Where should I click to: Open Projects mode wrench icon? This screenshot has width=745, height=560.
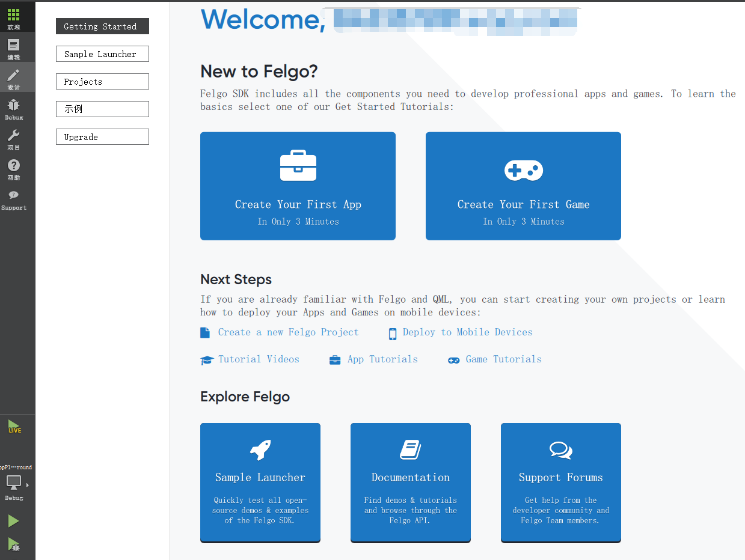point(14,135)
